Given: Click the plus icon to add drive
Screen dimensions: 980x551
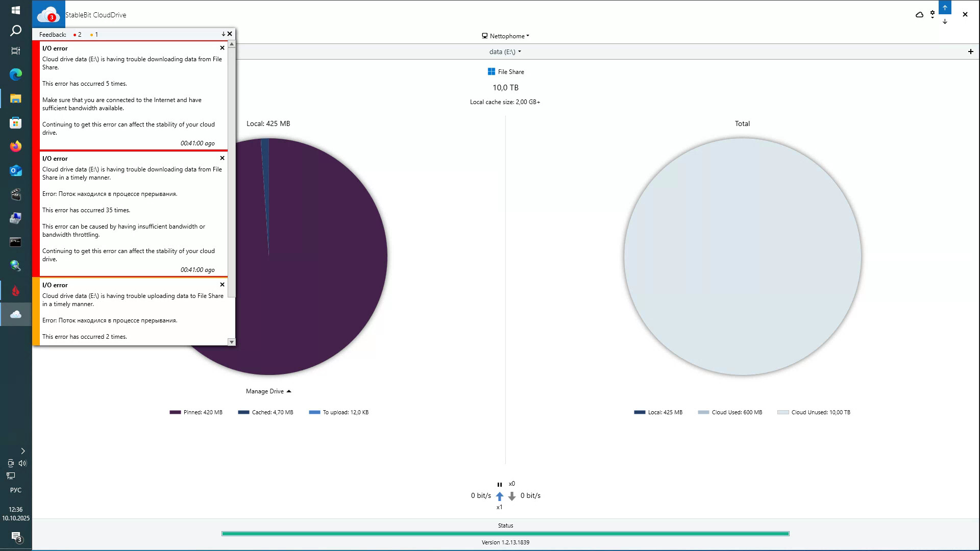Looking at the screenshot, I should click(x=970, y=52).
